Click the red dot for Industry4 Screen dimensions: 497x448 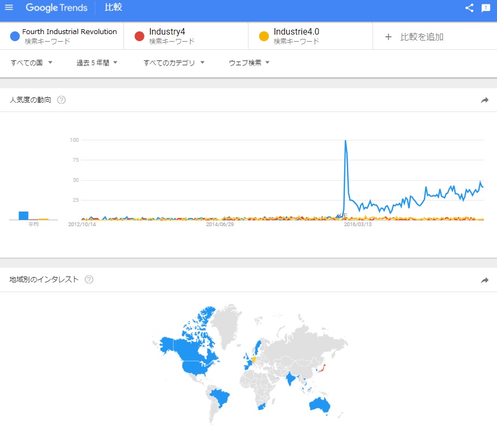click(139, 36)
